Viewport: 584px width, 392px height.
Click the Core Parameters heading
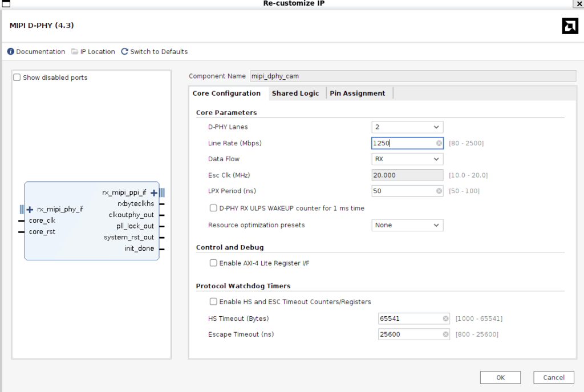pyautogui.click(x=226, y=113)
